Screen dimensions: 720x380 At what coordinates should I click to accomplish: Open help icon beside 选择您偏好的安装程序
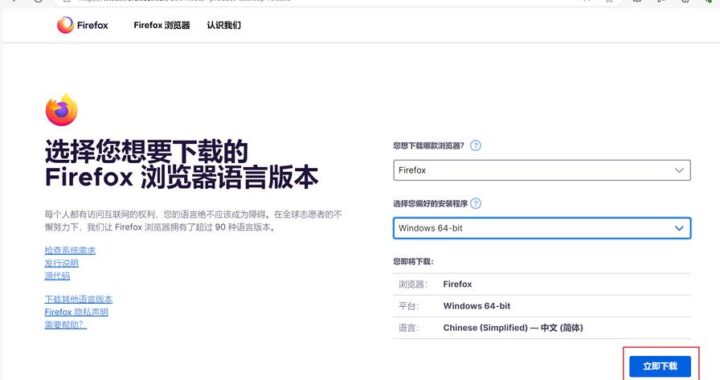(x=476, y=203)
